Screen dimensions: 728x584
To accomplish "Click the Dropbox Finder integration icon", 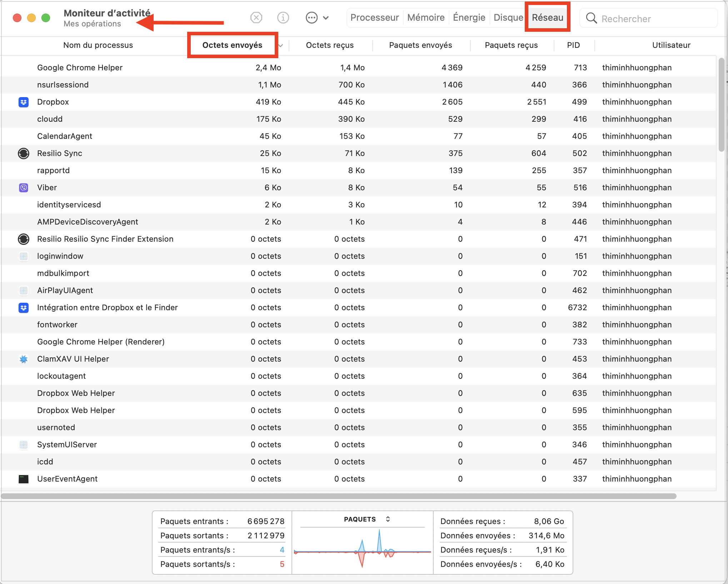I will coord(24,308).
